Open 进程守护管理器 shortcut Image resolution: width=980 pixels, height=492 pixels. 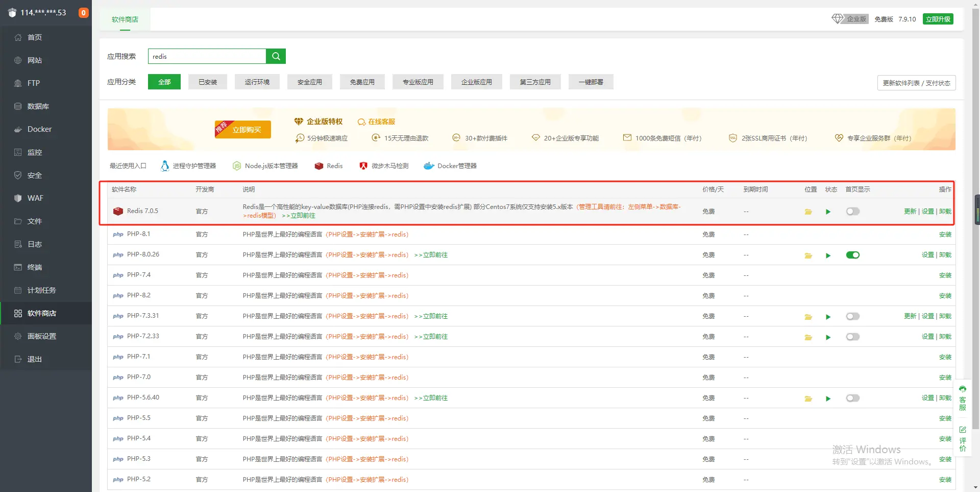click(x=188, y=166)
